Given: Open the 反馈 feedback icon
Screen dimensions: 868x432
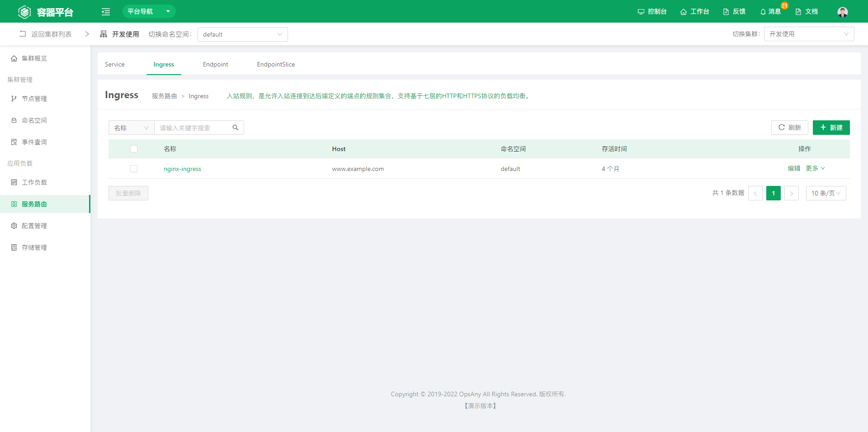Looking at the screenshot, I should 726,12.
